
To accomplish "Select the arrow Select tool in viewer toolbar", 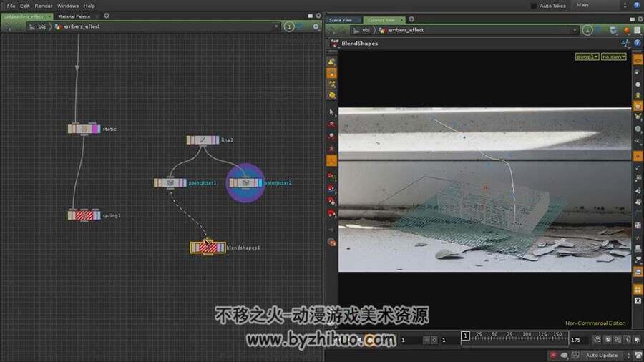I will 331,112.
